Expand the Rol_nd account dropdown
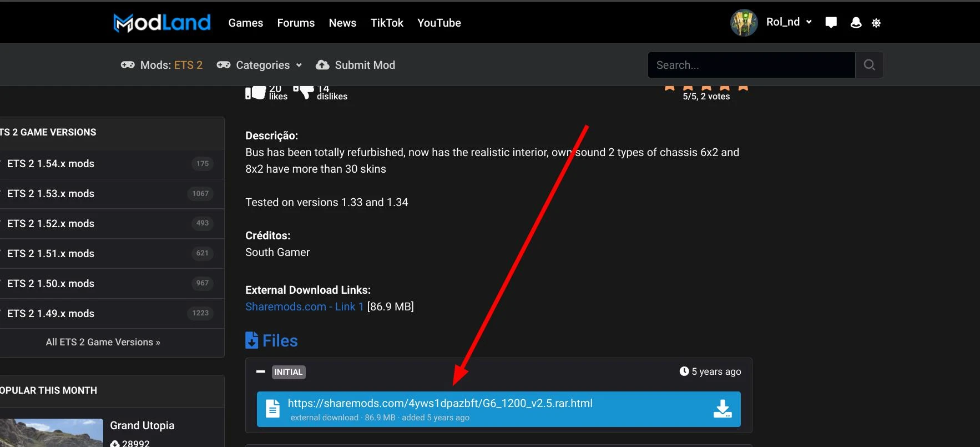 [789, 22]
